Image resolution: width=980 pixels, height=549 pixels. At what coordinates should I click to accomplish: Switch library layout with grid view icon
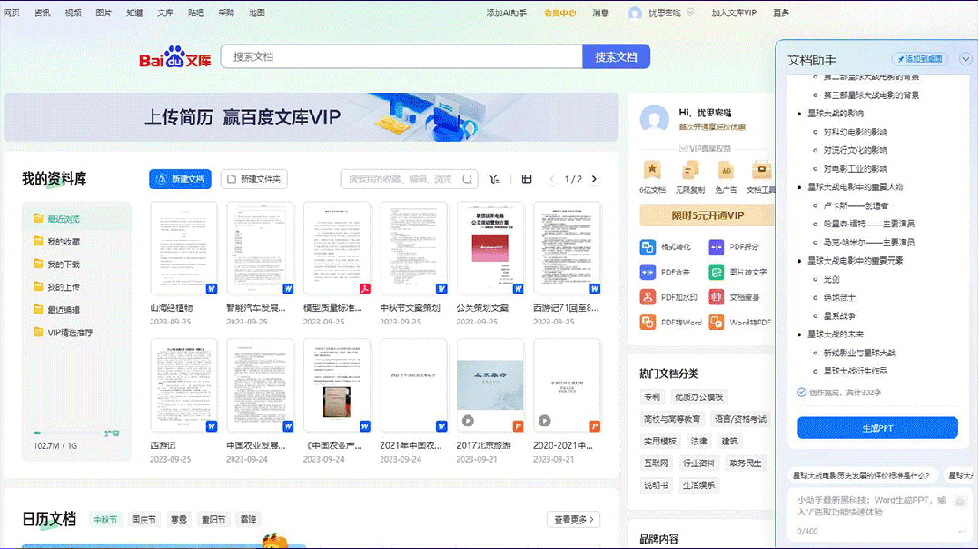point(527,179)
